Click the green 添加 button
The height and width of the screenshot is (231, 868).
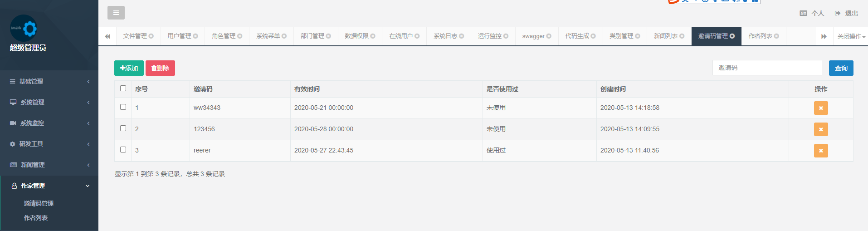coord(129,68)
